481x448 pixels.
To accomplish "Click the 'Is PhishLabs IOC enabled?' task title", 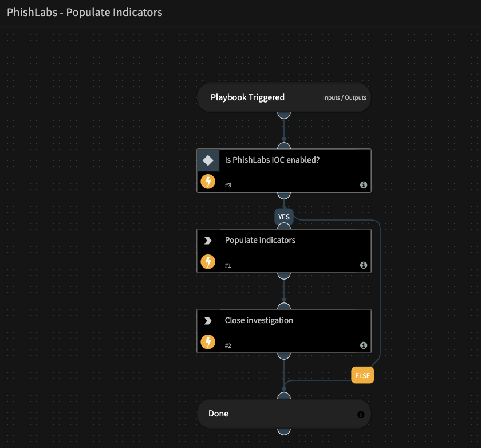I will pos(272,160).
